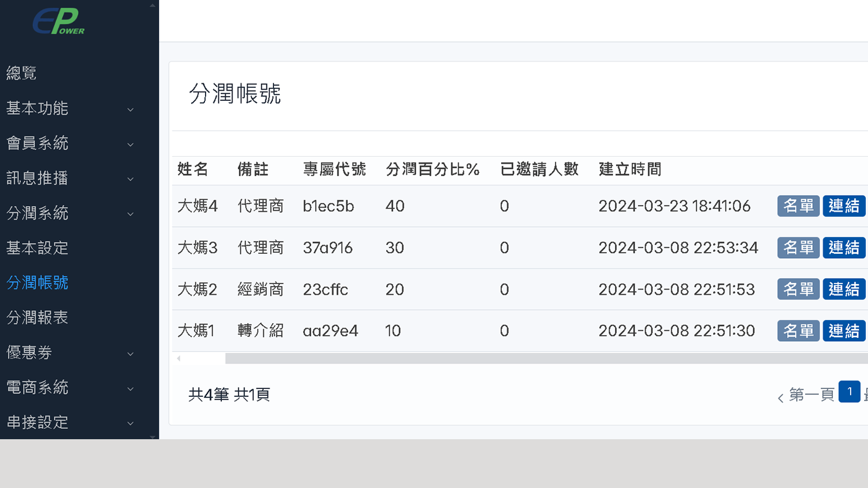
Task: Expand the 訊息推播 chevron arrow
Action: point(130,179)
